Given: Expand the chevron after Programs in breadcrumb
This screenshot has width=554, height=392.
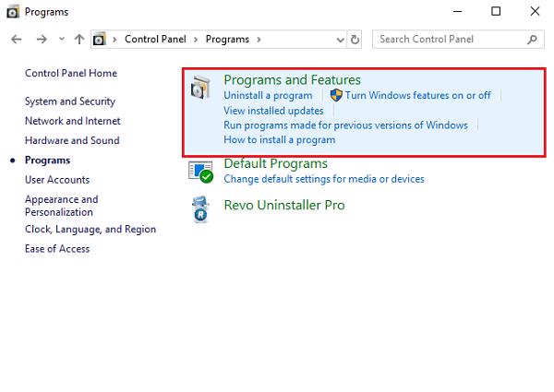Looking at the screenshot, I should 259,40.
